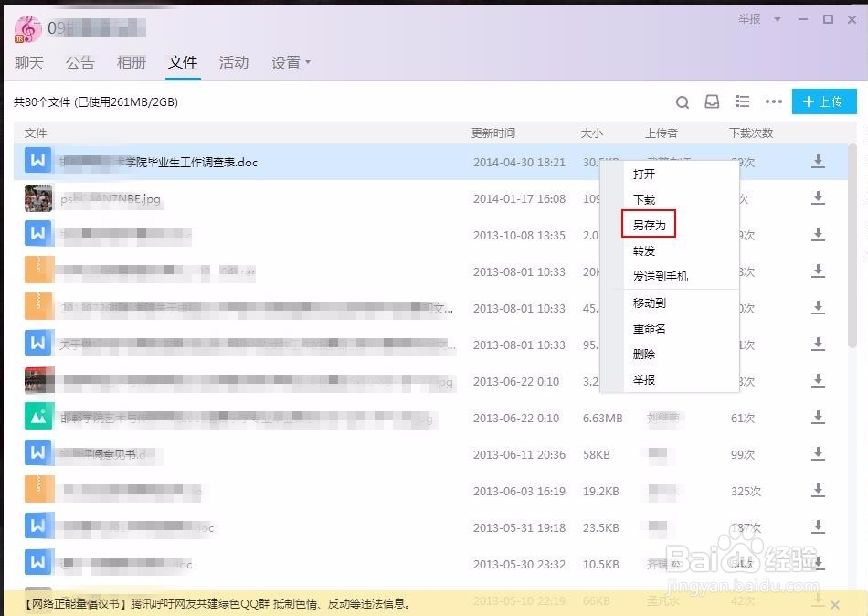Click the psN7NBE.jpg photo thumbnail
Screen dimensions: 868x616
tap(37, 197)
